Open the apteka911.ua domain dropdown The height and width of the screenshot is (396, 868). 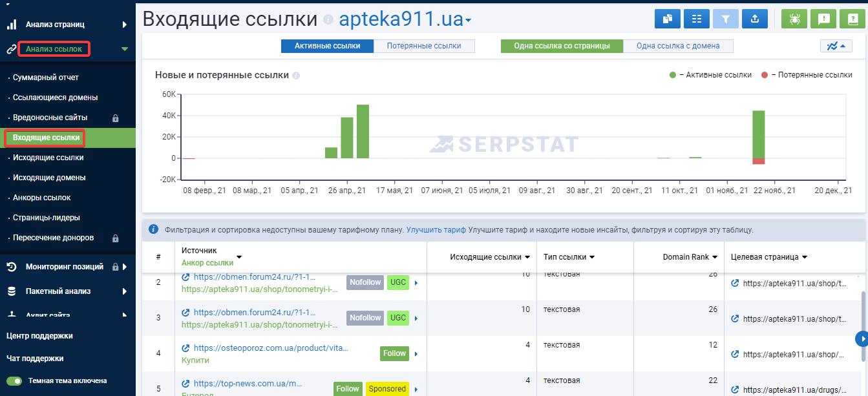(405, 19)
